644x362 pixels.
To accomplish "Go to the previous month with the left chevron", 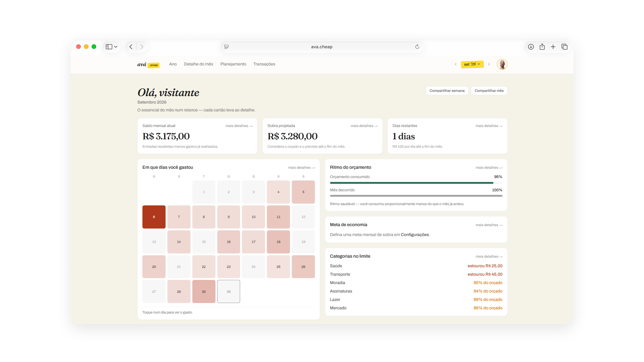I will (x=455, y=64).
